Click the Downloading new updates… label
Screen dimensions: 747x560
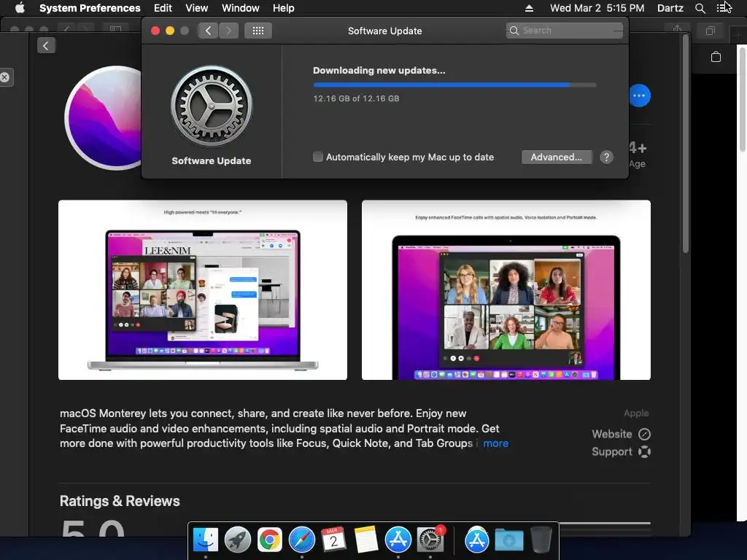pyautogui.click(x=379, y=71)
